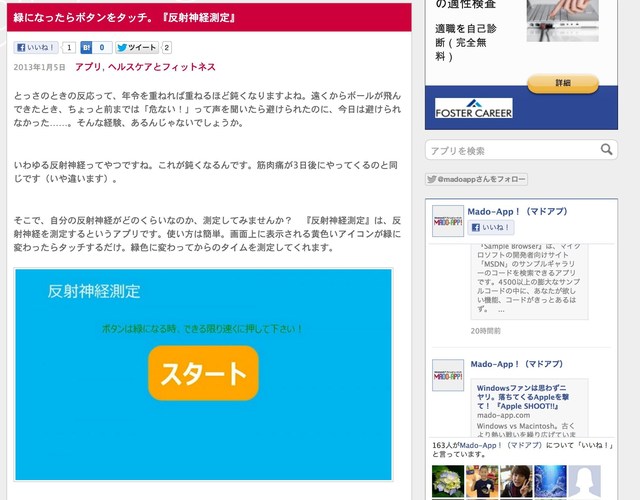Click the Mado-App logo in the Facebook widget header

coord(447,221)
